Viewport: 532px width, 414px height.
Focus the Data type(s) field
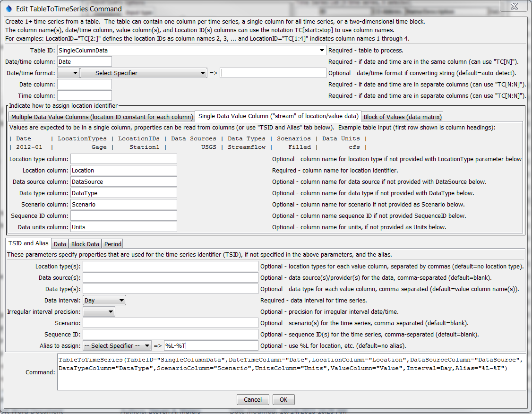tap(170, 289)
